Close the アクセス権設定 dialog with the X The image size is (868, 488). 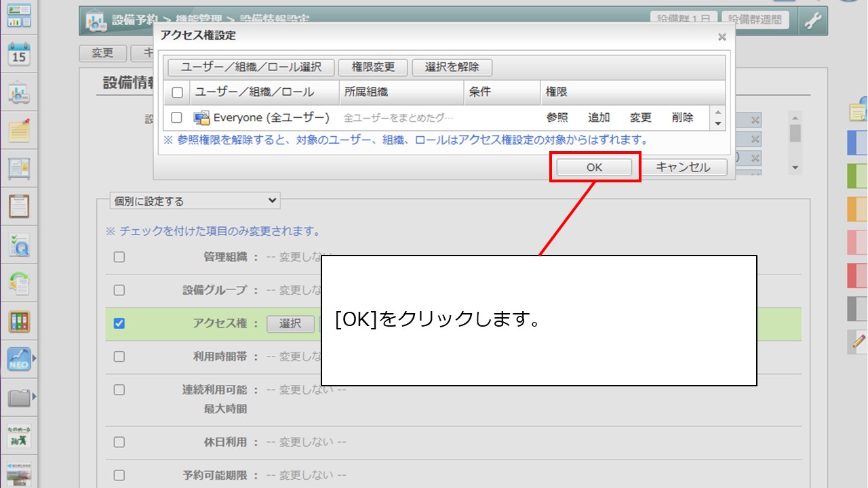pyautogui.click(x=722, y=37)
